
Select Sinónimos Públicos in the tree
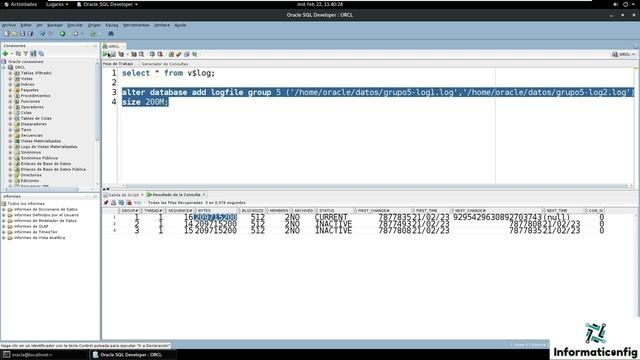click(x=39, y=158)
